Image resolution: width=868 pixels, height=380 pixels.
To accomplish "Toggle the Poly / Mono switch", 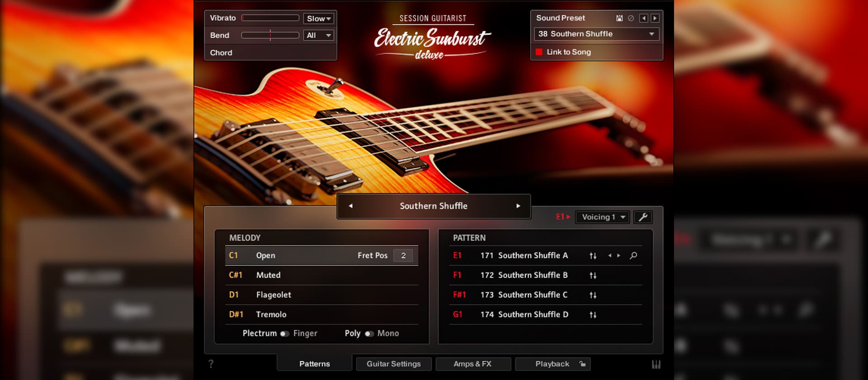I will pos(369,334).
